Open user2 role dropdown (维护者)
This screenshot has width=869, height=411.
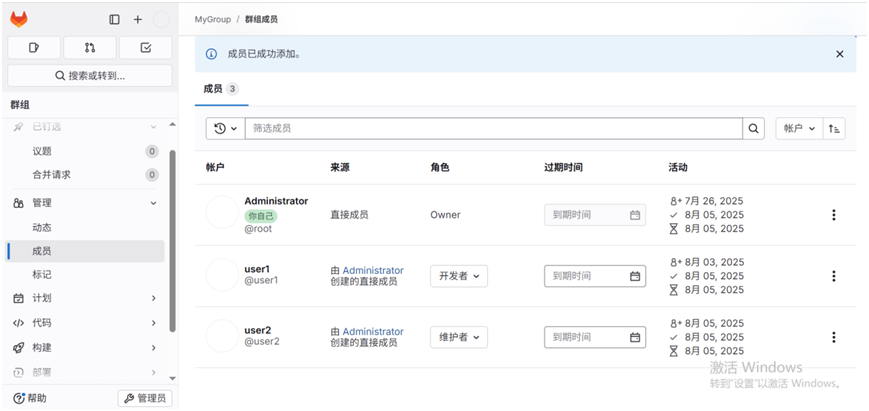(x=459, y=337)
